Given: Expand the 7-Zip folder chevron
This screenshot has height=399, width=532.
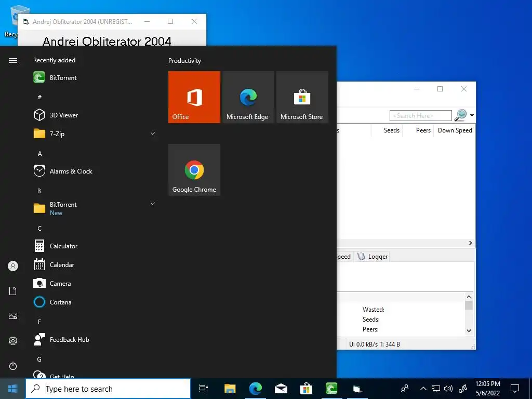Looking at the screenshot, I should click(x=153, y=134).
